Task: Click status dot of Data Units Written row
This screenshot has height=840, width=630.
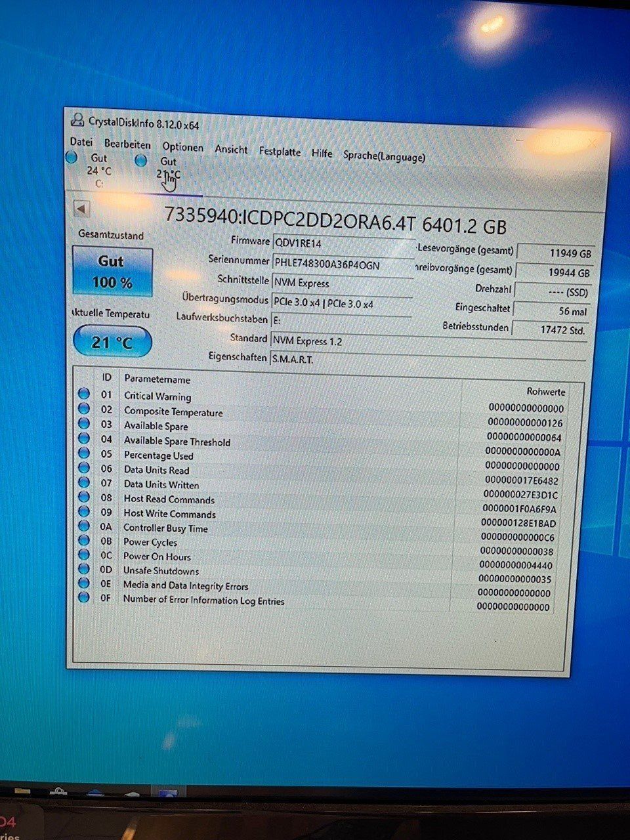Action: coord(84,482)
